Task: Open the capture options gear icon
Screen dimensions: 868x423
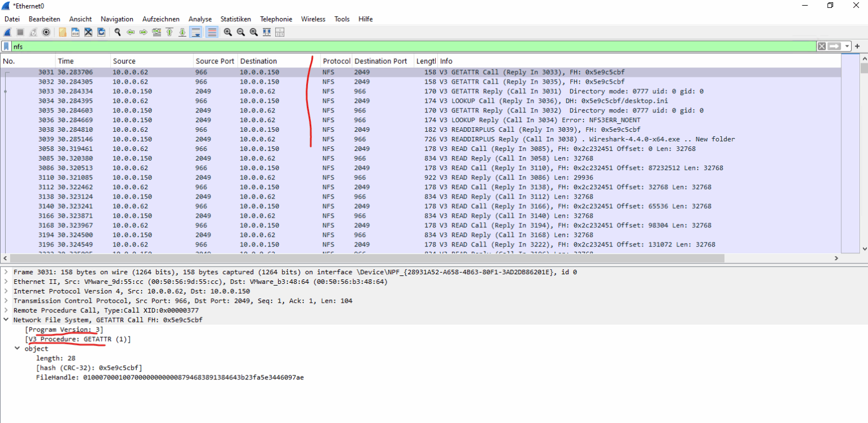Action: tap(46, 32)
